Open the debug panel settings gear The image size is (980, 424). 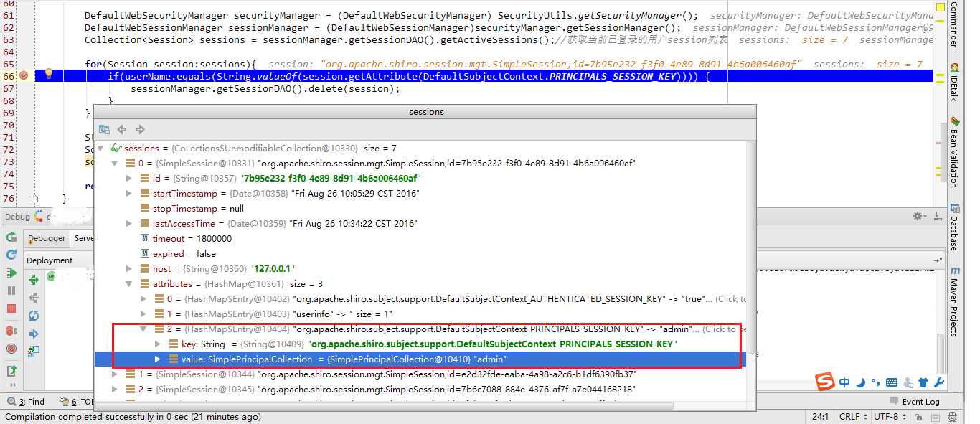pyautogui.click(x=917, y=216)
